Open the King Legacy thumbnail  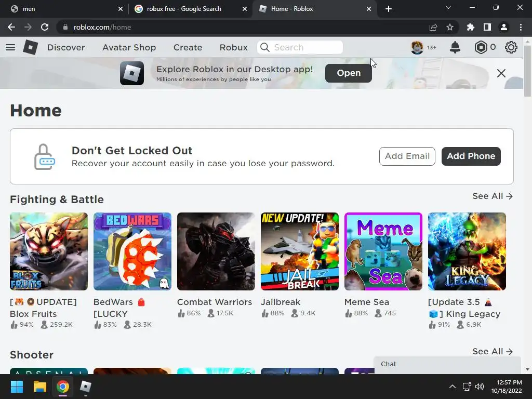click(x=467, y=251)
